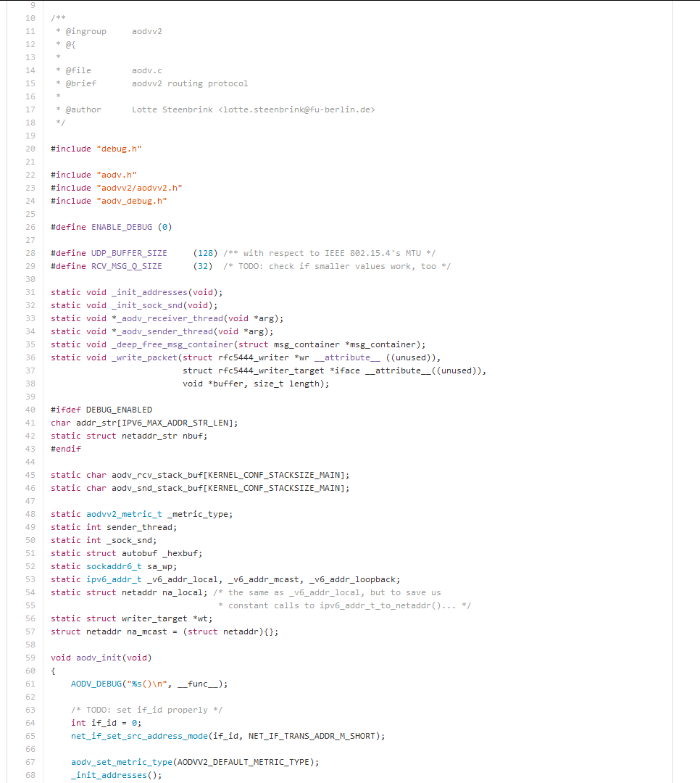Click line number 10
700x783 pixels.
coord(30,18)
